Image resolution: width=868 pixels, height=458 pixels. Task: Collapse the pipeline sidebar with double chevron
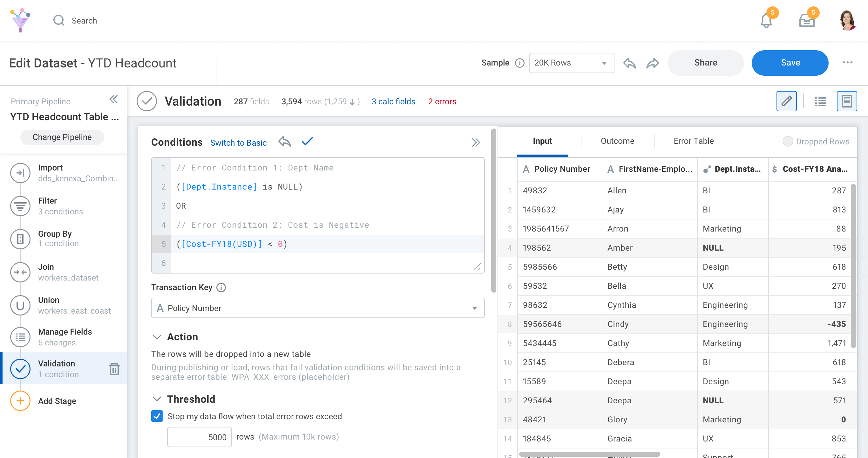(x=114, y=100)
